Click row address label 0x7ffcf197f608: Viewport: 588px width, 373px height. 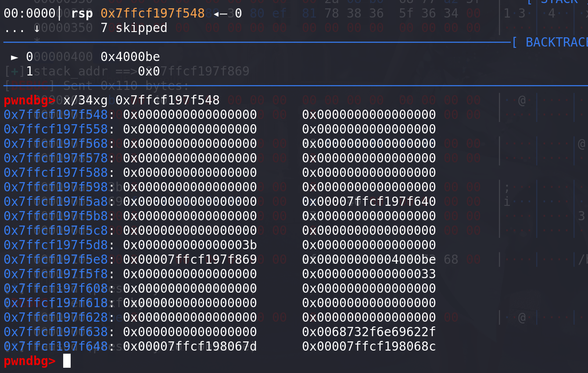[x=59, y=289]
